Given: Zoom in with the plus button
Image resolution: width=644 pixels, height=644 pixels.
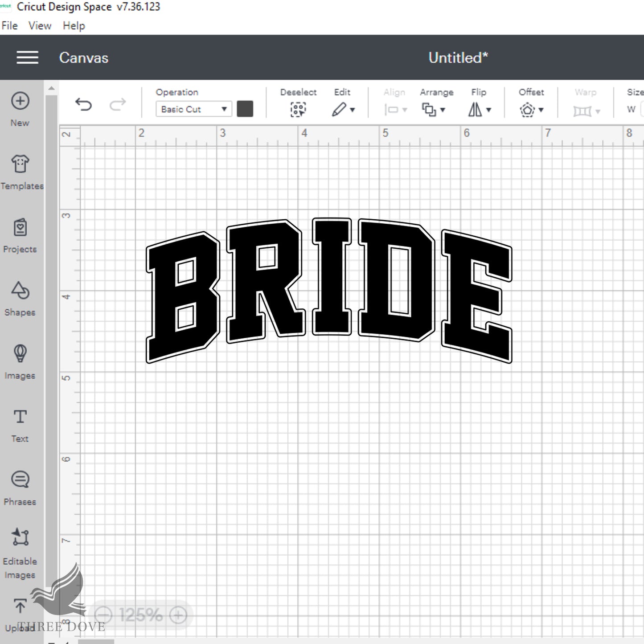Looking at the screenshot, I should tap(178, 615).
